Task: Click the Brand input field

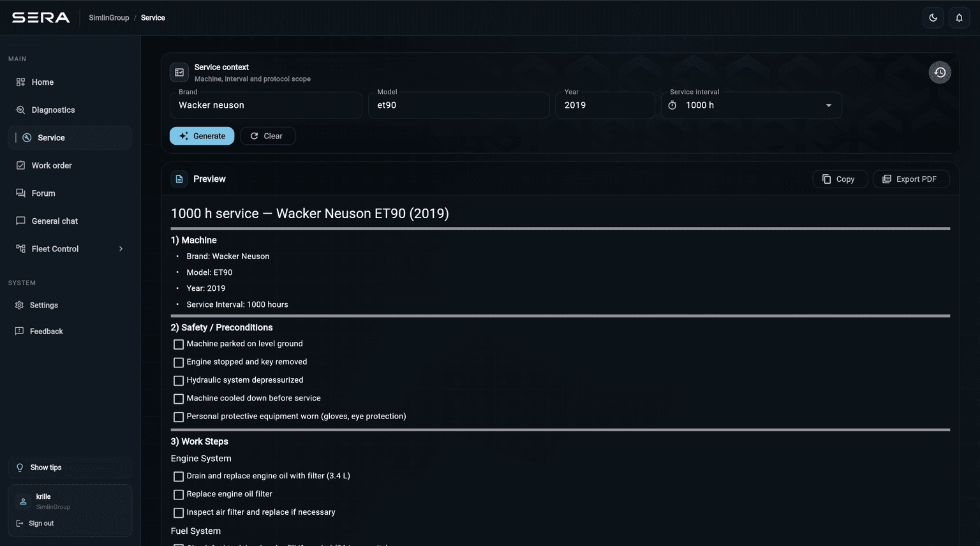Action: (266, 105)
